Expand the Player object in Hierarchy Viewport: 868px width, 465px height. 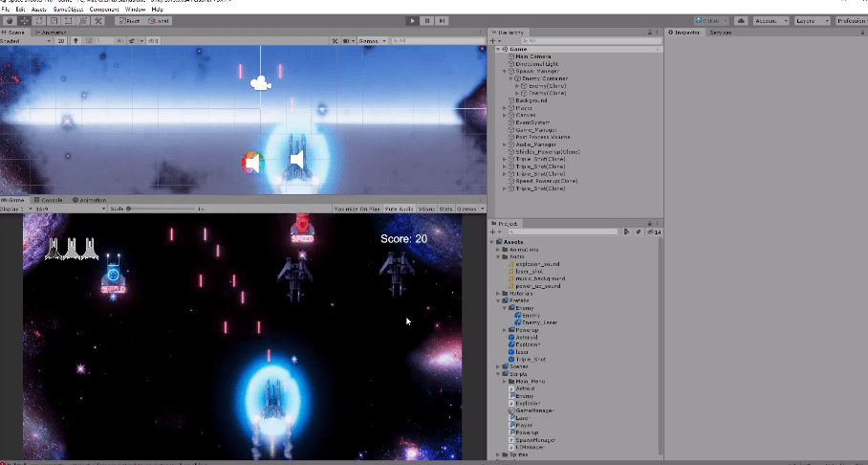click(x=505, y=107)
